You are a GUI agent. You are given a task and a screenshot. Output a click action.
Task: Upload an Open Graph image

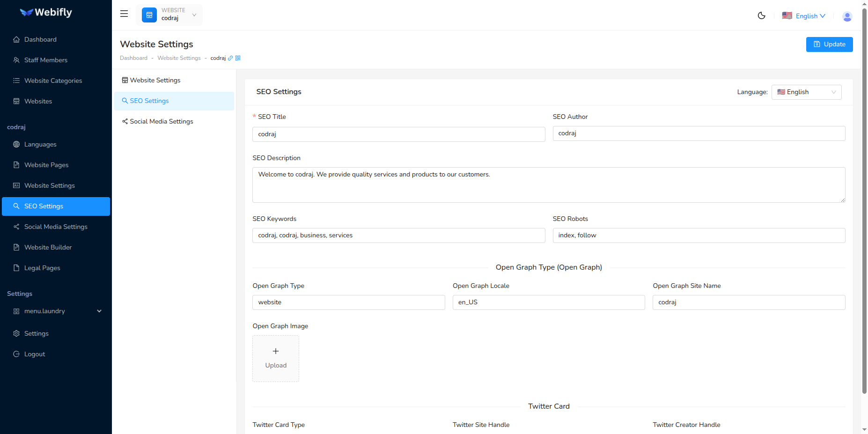click(275, 358)
